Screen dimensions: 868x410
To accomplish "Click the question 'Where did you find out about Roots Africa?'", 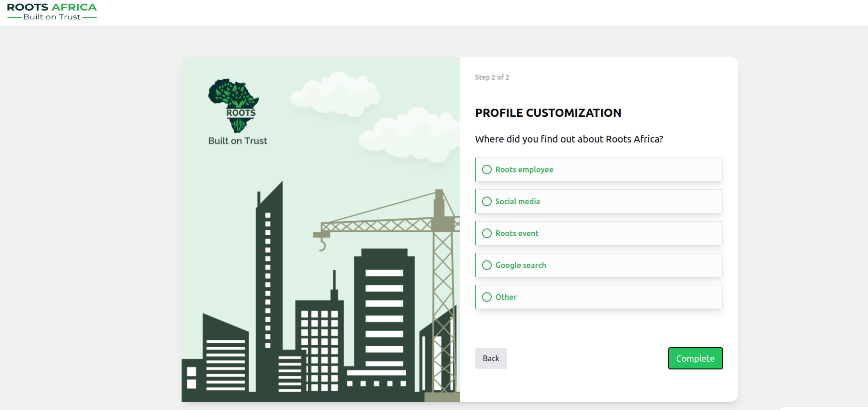I will [x=569, y=139].
